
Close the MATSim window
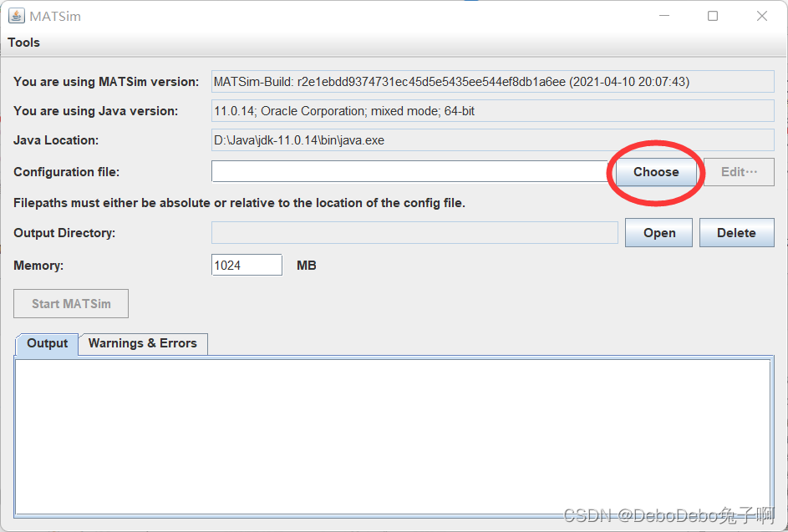point(762,16)
